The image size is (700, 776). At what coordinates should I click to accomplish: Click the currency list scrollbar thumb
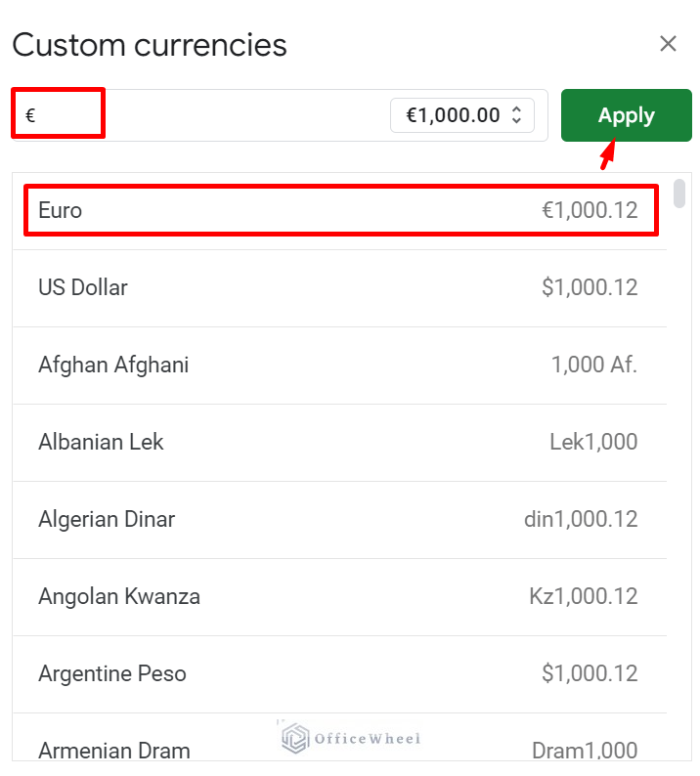coord(679,193)
